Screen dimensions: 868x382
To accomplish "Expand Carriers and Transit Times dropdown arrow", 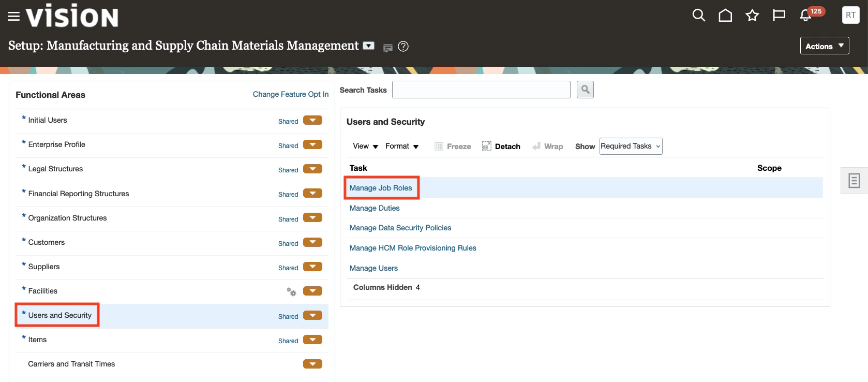I will [x=312, y=364].
